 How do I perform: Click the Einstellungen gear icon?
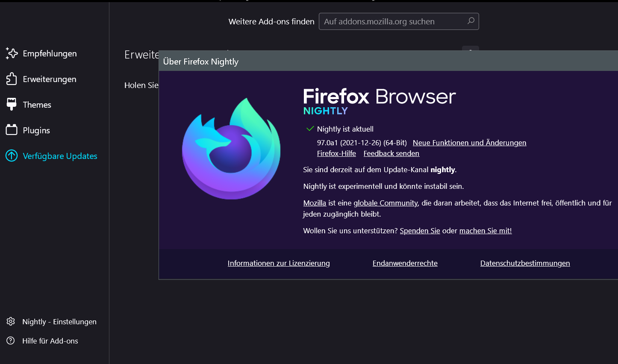pos(11,322)
